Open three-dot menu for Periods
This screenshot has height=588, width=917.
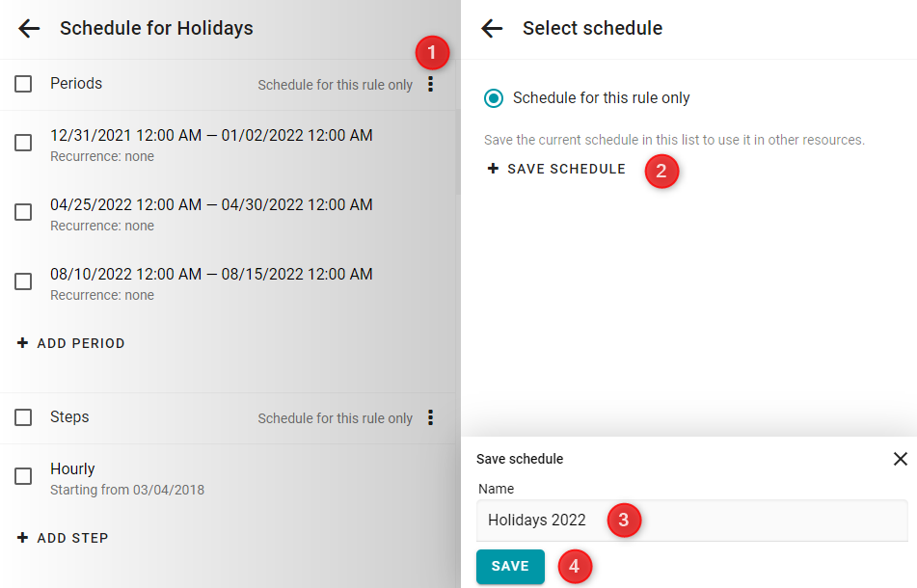430,84
